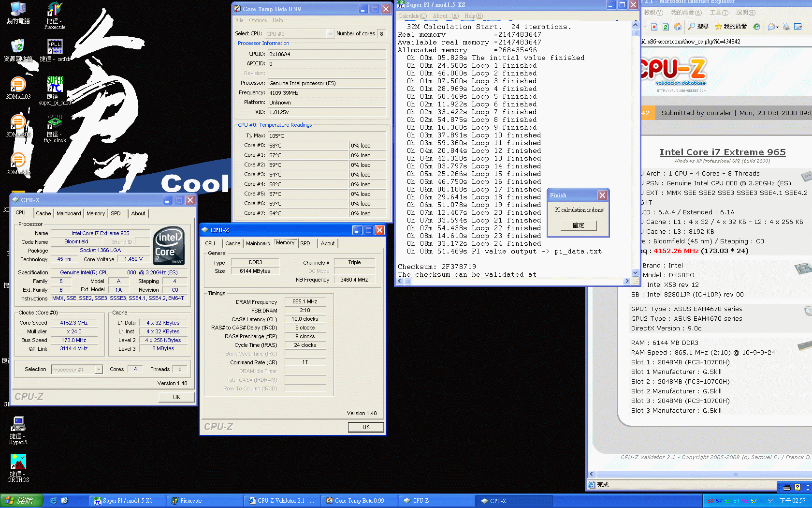Click OK in the left CPU-Z window

click(176, 397)
